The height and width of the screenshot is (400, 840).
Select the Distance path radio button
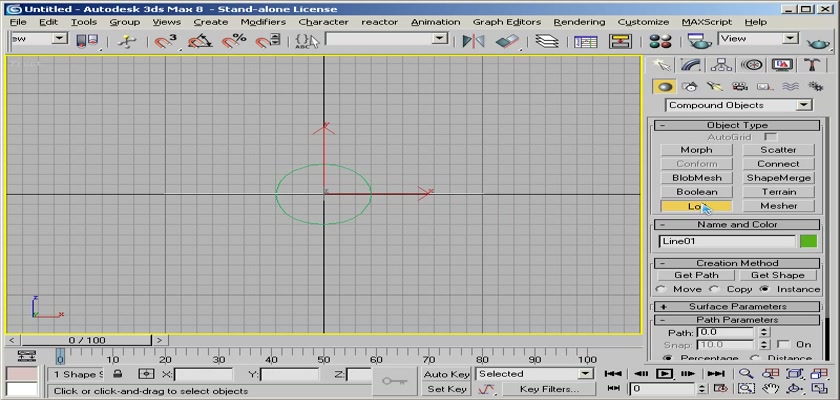tap(755, 358)
